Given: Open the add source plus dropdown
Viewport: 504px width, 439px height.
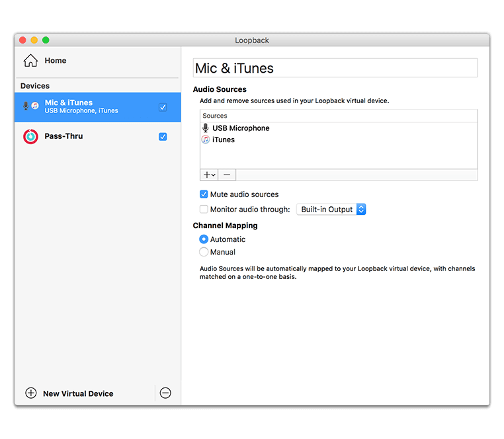Looking at the screenshot, I should pos(209,175).
